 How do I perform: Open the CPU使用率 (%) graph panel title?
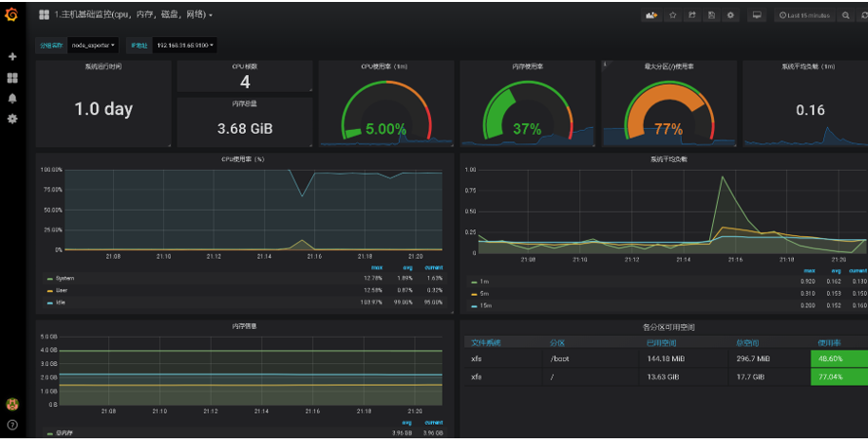pyautogui.click(x=243, y=159)
